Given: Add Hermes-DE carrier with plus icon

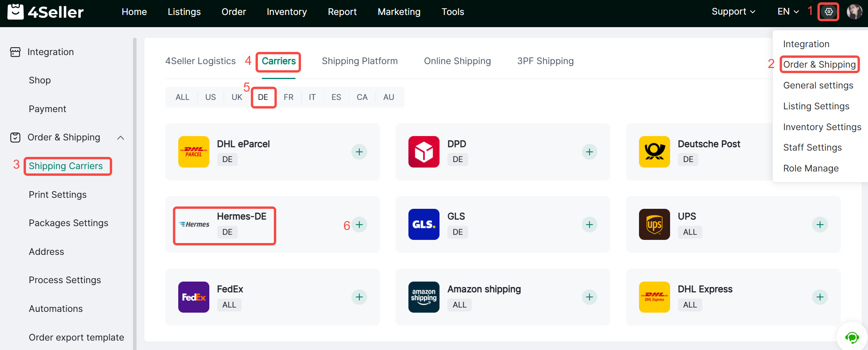Looking at the screenshot, I should click(359, 225).
